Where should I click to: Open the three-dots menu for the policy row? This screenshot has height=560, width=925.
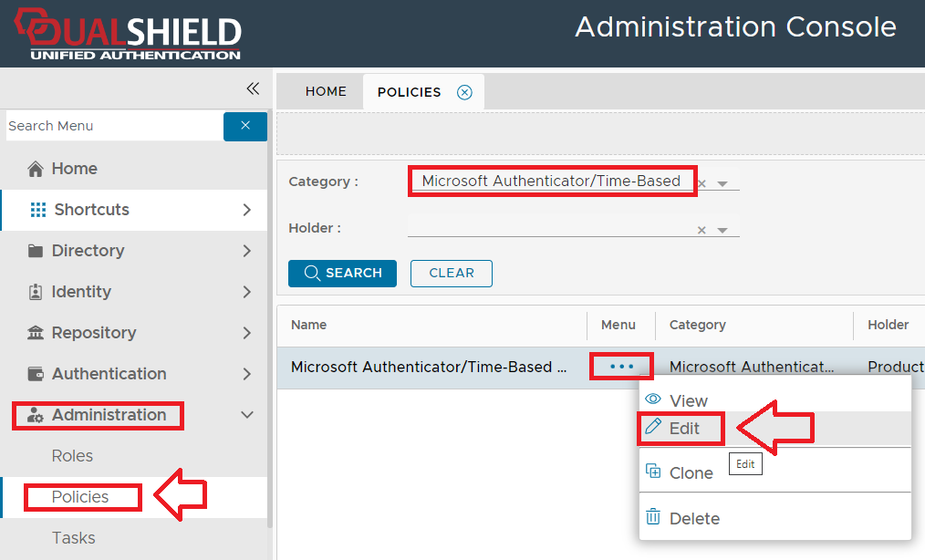coord(621,367)
